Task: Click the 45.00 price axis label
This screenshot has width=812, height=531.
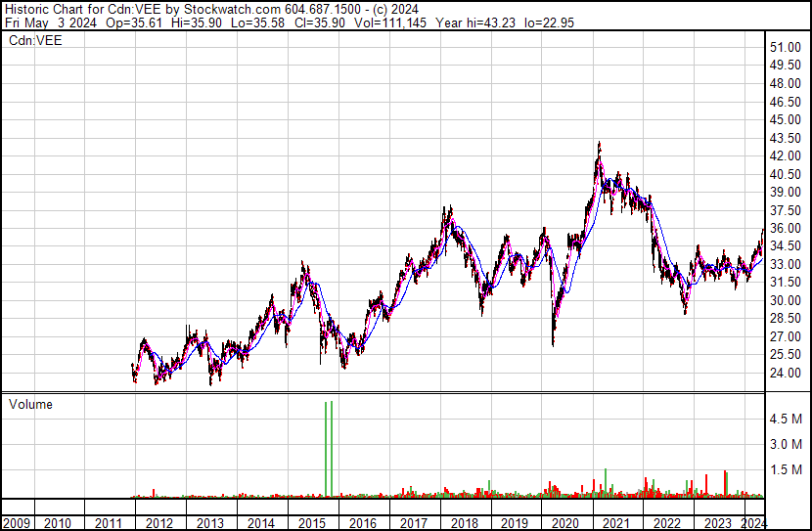Action: click(x=785, y=119)
